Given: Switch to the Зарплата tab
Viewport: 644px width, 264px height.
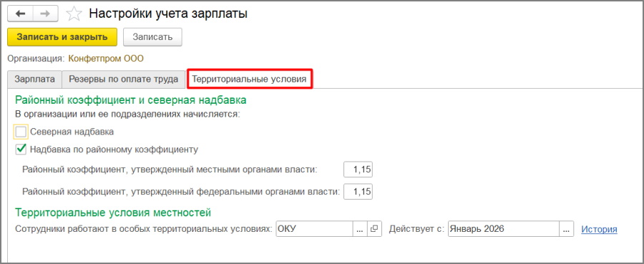Looking at the screenshot, I should point(34,79).
